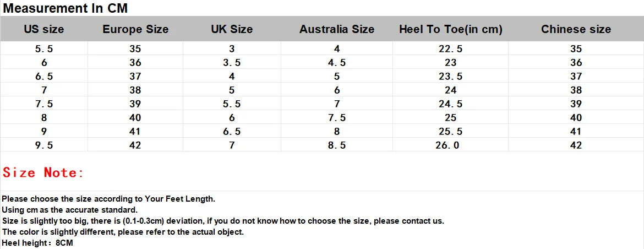Click US size 5.5 cell
644x249 pixels.
(44, 49)
